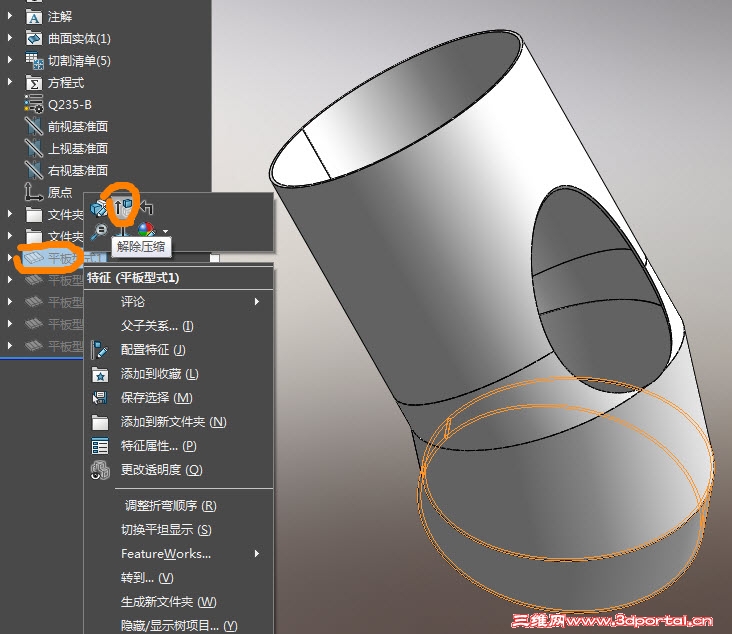Screen dimensions: 732x634
Task: Select the 前视基准面 plane icon
Action: [x=34, y=127]
